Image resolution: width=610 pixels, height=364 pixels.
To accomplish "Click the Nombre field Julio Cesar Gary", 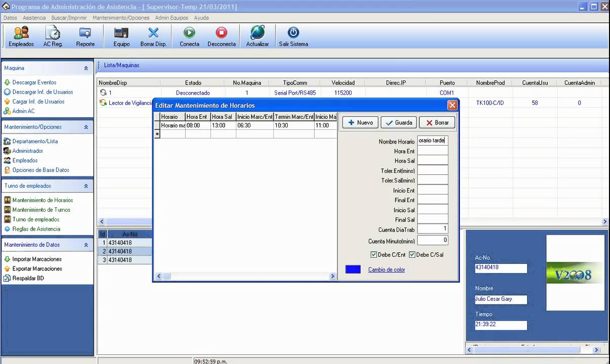I will (x=501, y=299).
